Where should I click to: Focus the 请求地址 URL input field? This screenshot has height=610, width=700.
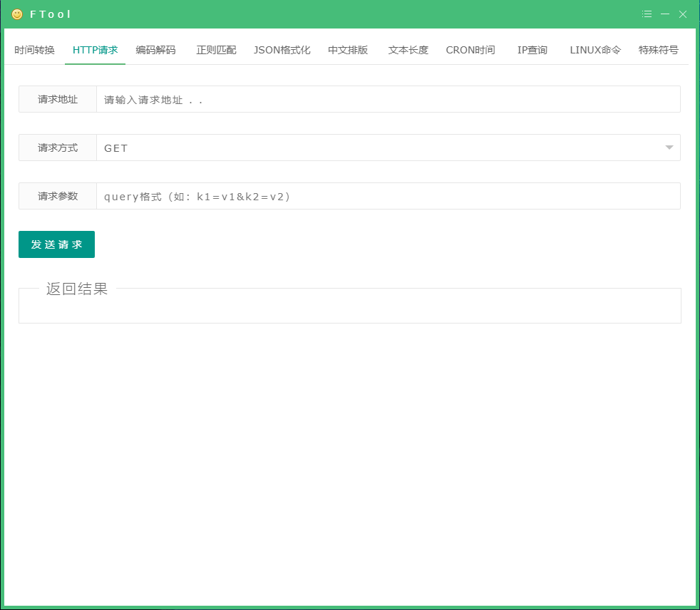388,99
